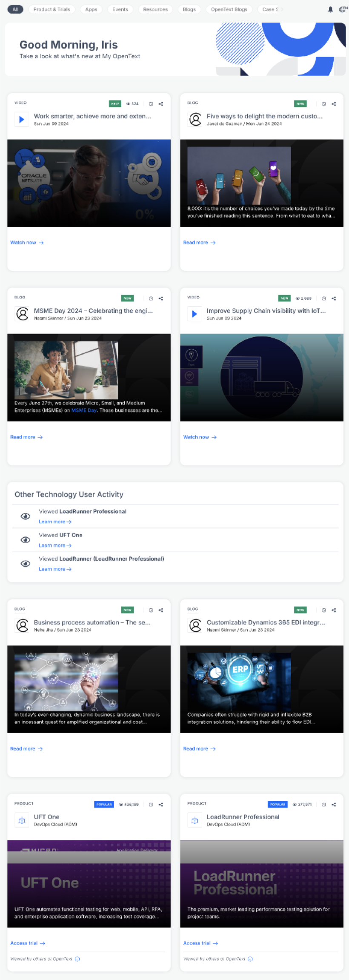Click Learn more under Viewed LoadRunner Professional
The image size is (349, 980).
pyautogui.click(x=55, y=522)
